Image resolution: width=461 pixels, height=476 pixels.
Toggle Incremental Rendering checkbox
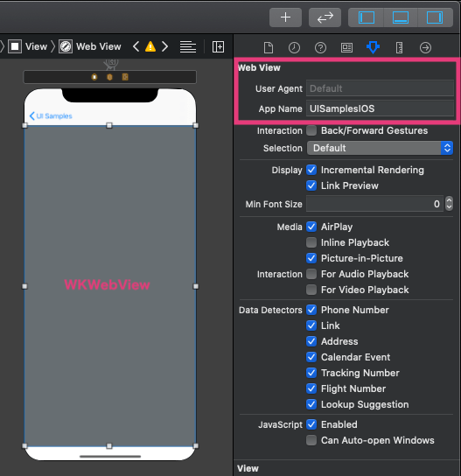click(x=311, y=170)
